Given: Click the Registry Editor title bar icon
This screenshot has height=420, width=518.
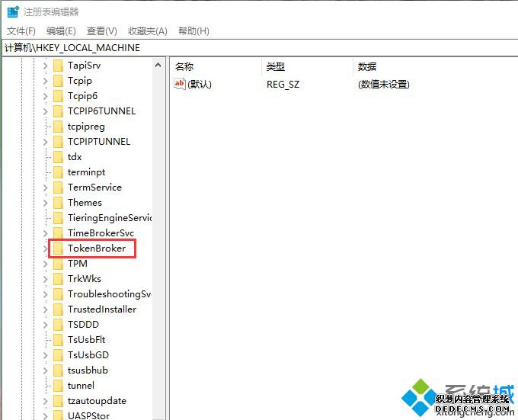Looking at the screenshot, I should tap(13, 12).
